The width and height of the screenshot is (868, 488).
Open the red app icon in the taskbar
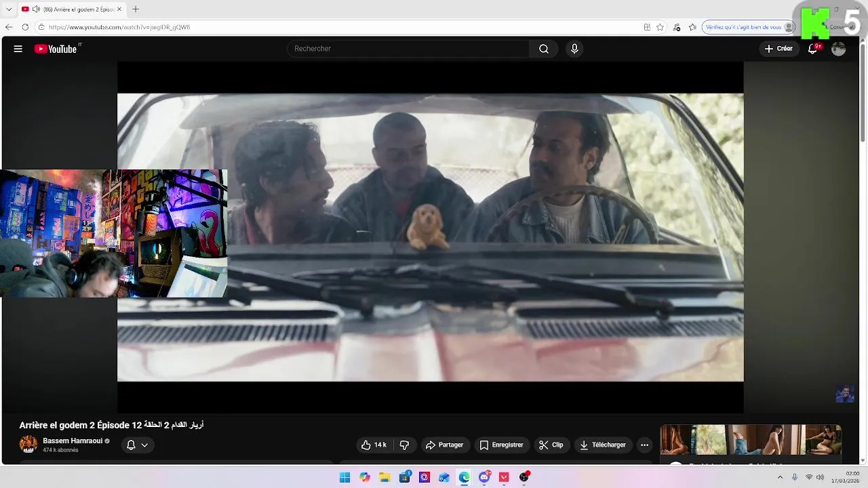coord(504,477)
